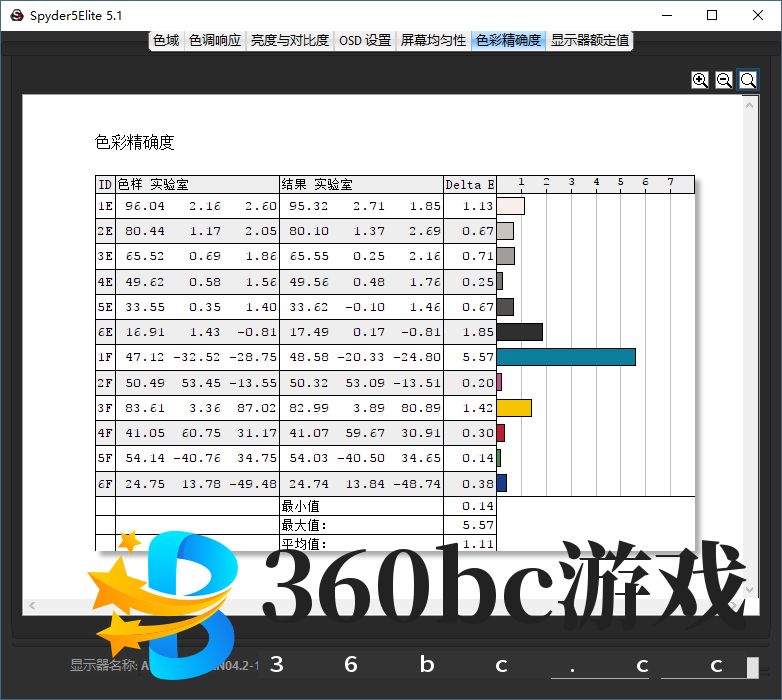782x700 pixels.
Task: Click the Spyder5Elite app icon in title bar
Action: tap(17, 16)
